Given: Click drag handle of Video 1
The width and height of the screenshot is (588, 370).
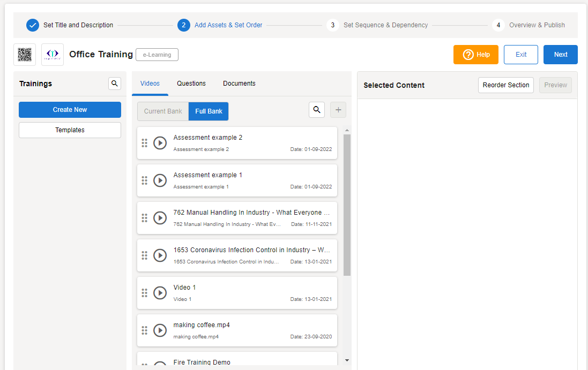Looking at the screenshot, I should pos(144,293).
